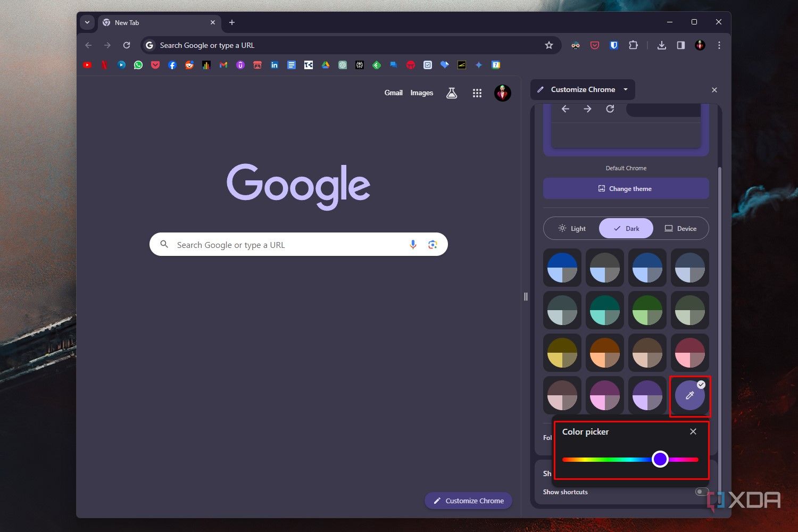
Task: Open Google Search Labs flask icon
Action: [x=452, y=93]
